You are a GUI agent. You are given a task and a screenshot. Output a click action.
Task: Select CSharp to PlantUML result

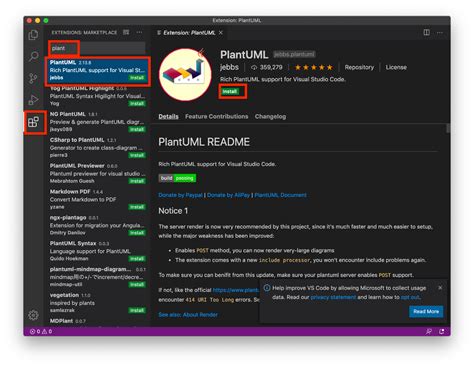pyautogui.click(x=97, y=148)
